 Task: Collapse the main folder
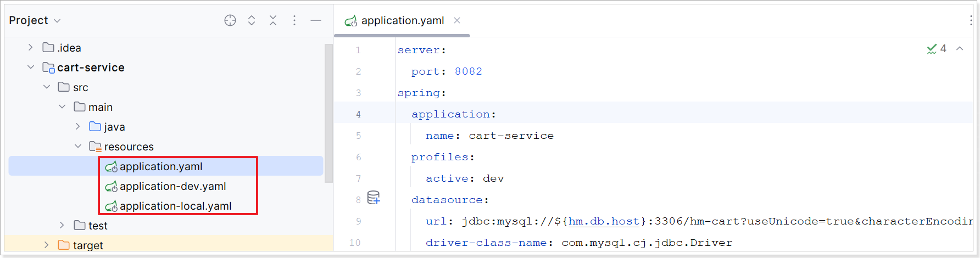click(x=62, y=107)
